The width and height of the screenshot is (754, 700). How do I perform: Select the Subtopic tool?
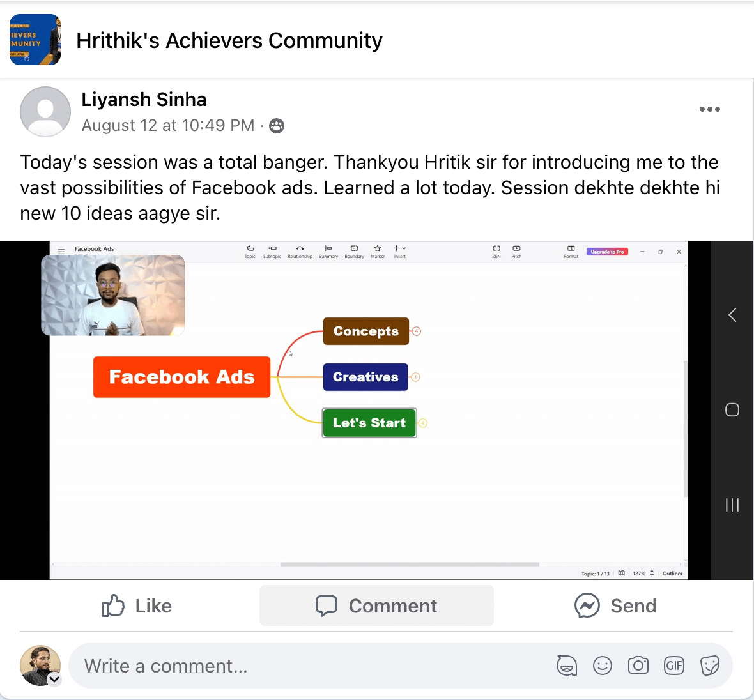coord(272,249)
